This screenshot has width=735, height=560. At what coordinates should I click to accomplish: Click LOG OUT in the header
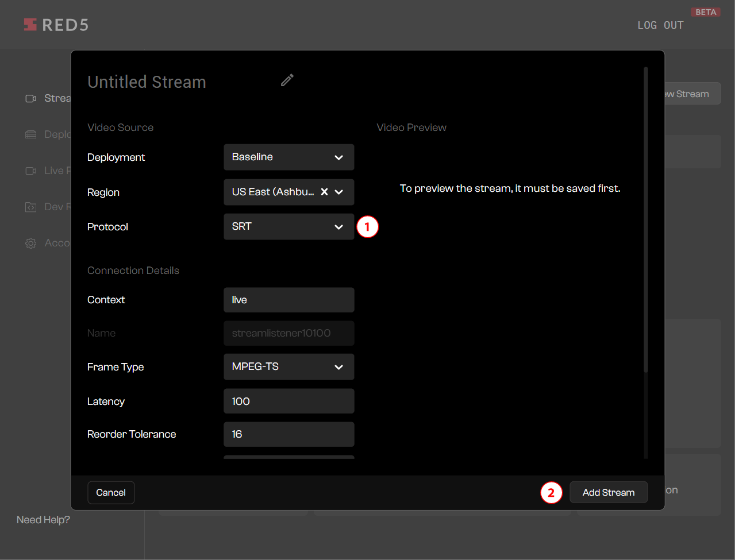pyautogui.click(x=660, y=25)
